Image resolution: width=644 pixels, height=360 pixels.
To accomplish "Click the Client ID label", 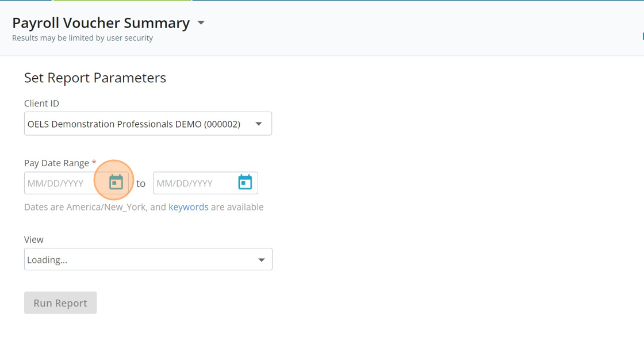I will pyautogui.click(x=41, y=104).
